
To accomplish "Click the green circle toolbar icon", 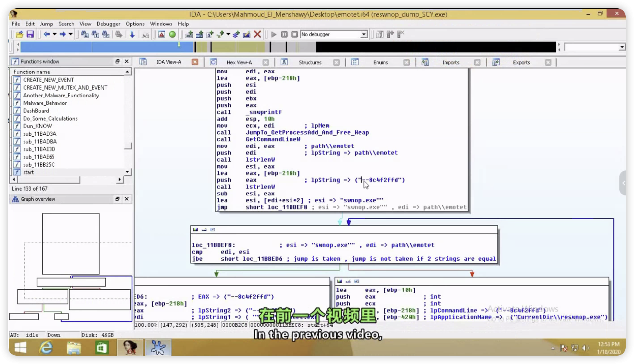I will [172, 34].
